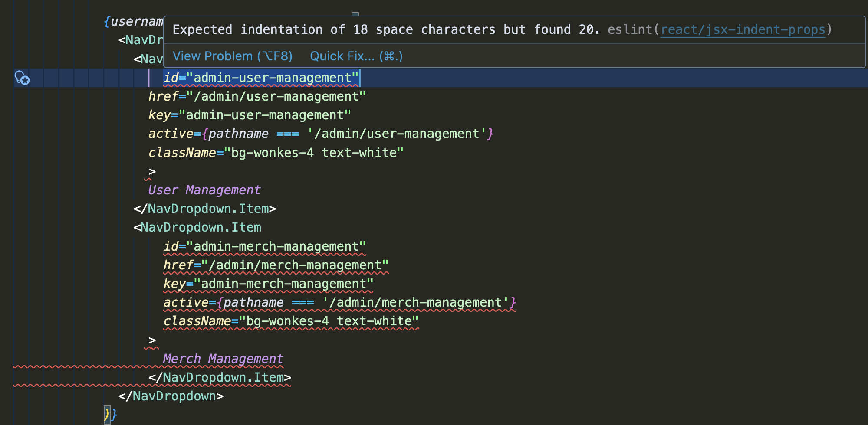Screen dimensions: 868x425
Task: Click the closing parenthesis bracket at bottom
Action: [107, 415]
